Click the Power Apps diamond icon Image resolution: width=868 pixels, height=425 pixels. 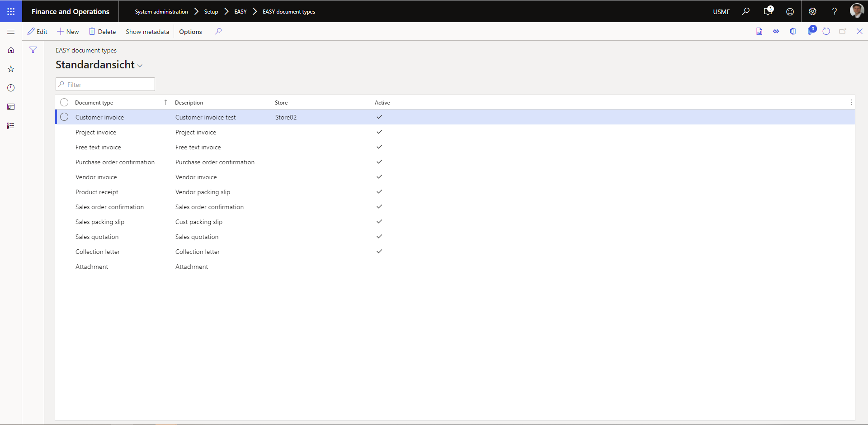click(776, 31)
